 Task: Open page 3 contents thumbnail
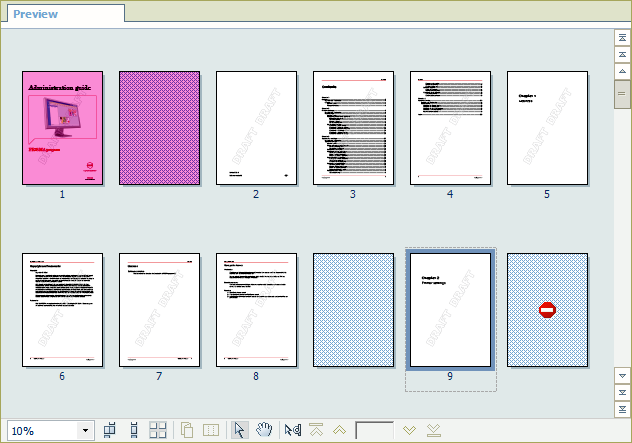coord(353,128)
